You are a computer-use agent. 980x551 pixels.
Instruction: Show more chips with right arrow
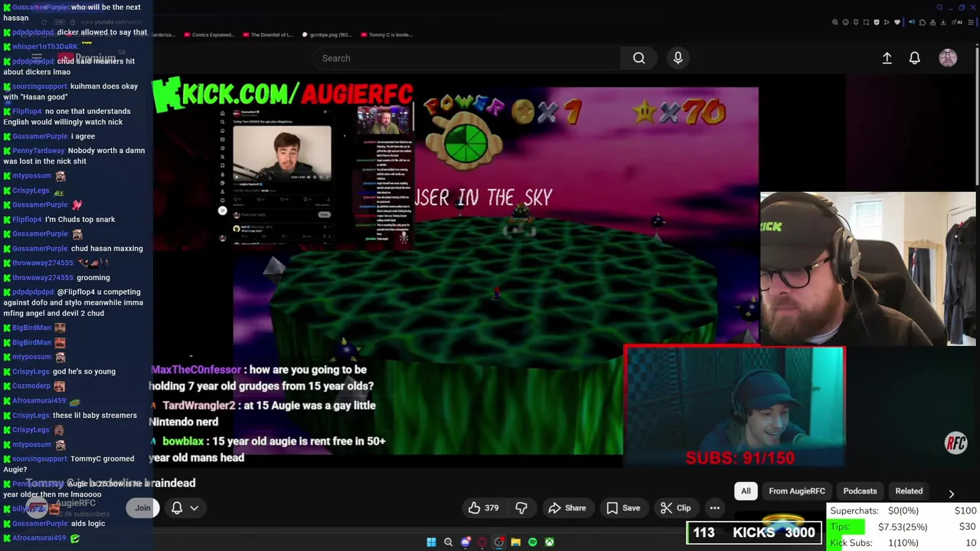coord(951,494)
